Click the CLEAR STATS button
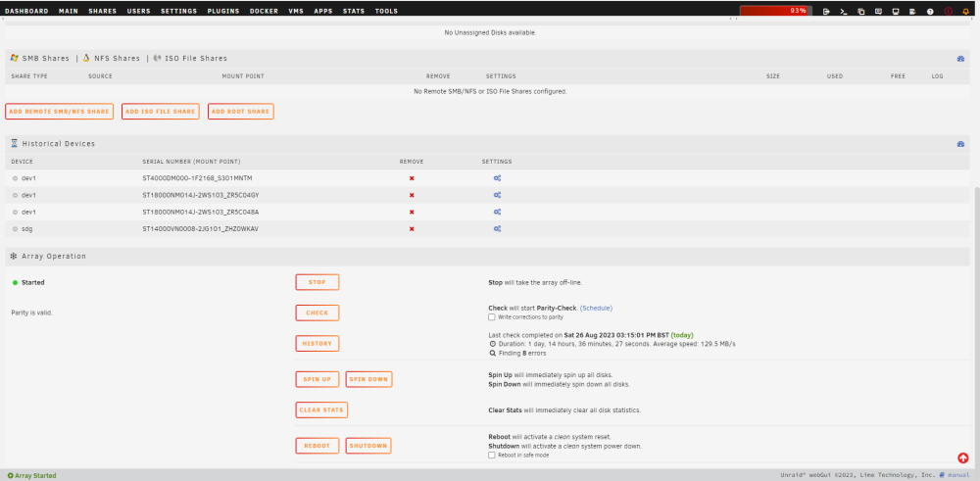This screenshot has height=481, width=980. (321, 410)
